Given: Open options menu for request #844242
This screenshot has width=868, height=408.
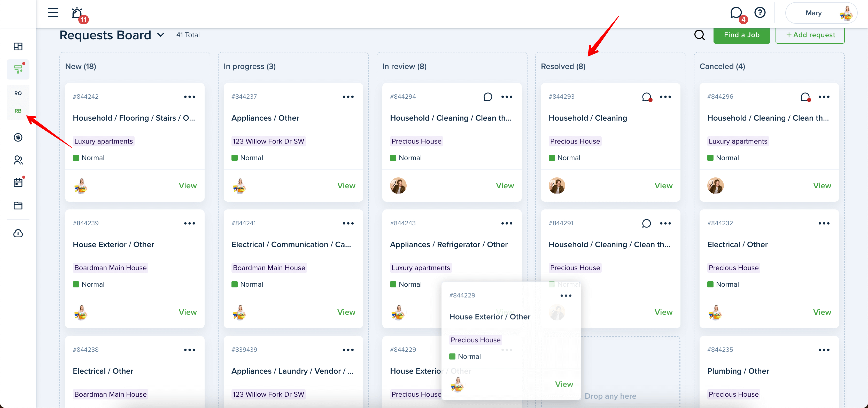Looking at the screenshot, I should pyautogui.click(x=189, y=97).
